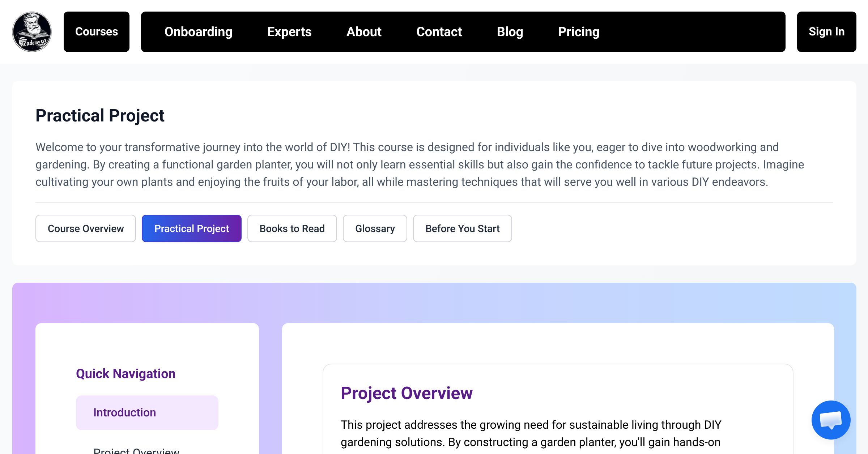Open the Experts page
The height and width of the screenshot is (454, 868).
(289, 32)
